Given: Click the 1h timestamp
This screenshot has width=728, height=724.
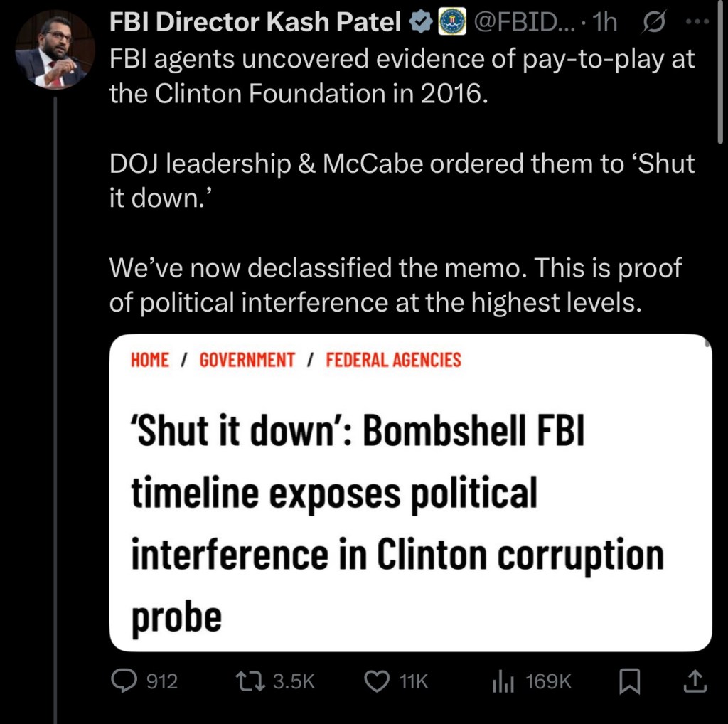Looking at the screenshot, I should pyautogui.click(x=606, y=21).
